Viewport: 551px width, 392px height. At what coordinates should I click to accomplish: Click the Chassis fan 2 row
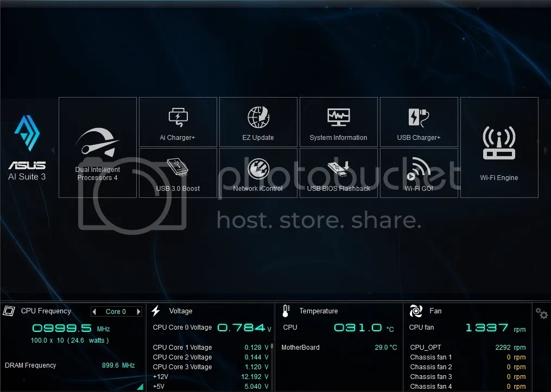coord(468,367)
